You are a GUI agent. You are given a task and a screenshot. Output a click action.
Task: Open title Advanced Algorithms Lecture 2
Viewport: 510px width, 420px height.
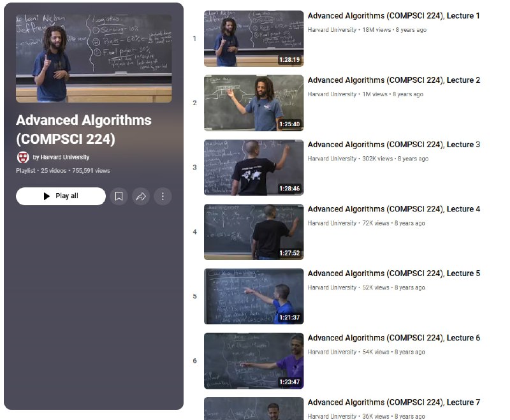pos(393,80)
